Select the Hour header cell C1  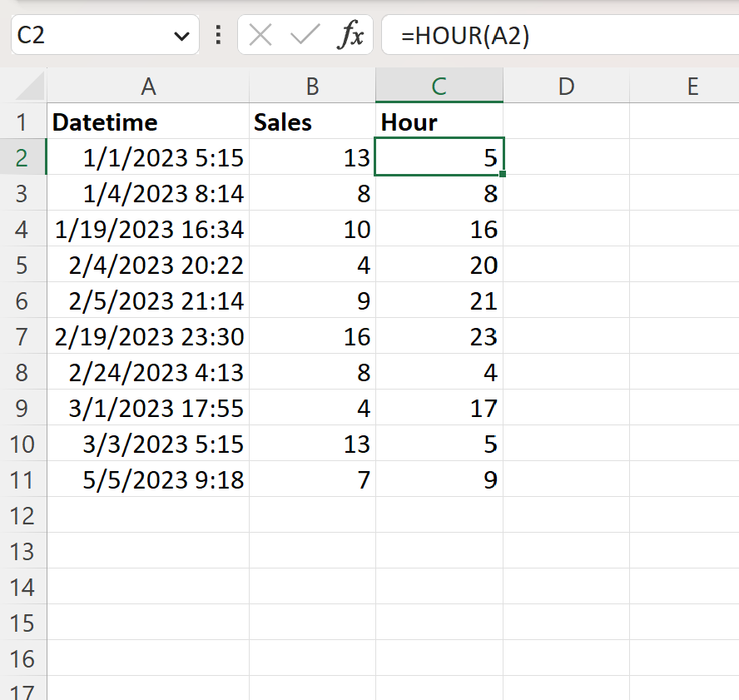[439, 122]
